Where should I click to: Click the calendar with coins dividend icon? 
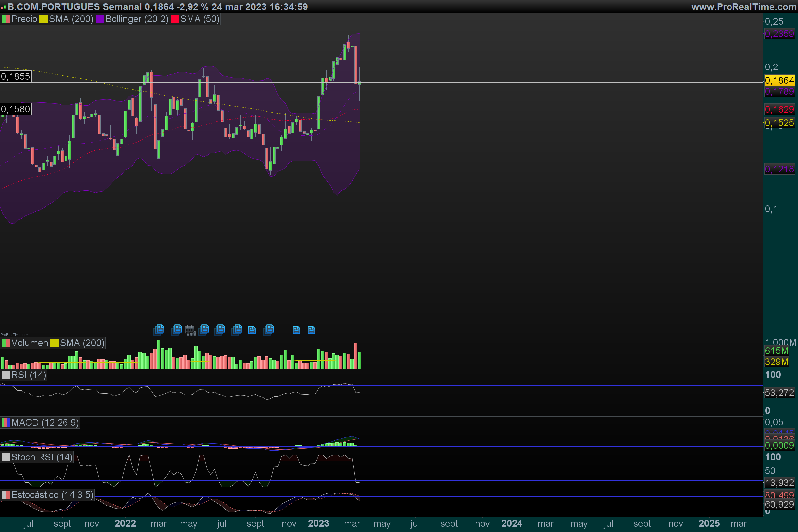pos(190,330)
